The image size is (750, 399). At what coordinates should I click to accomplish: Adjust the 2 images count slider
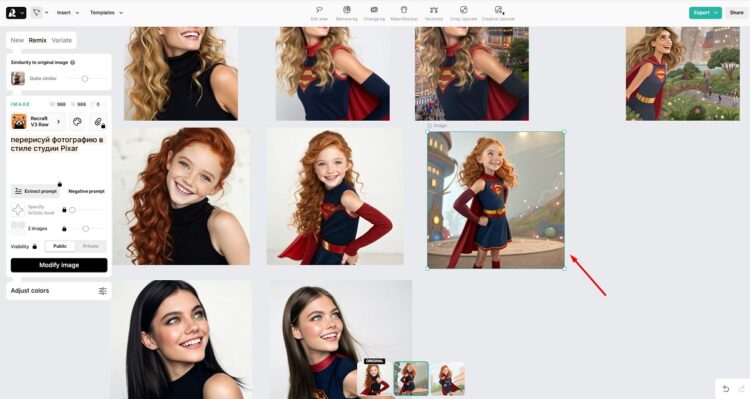coord(86,229)
